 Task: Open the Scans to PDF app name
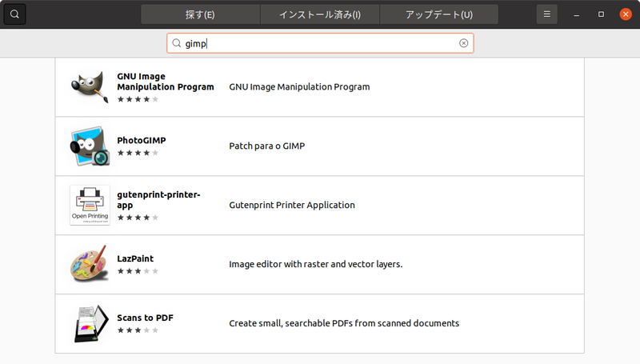(x=146, y=318)
